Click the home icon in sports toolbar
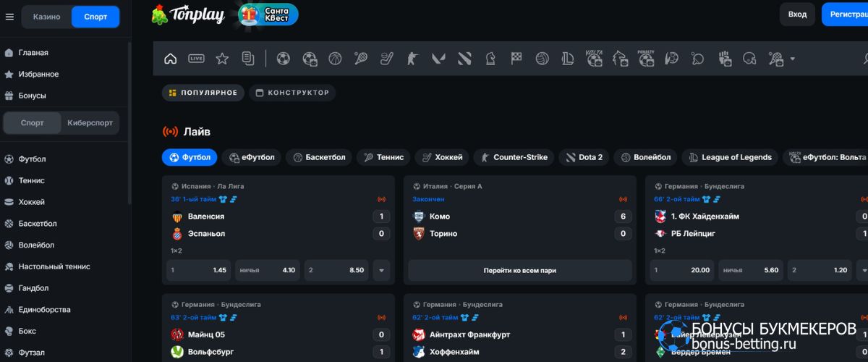The height and width of the screenshot is (362, 868). coord(171,59)
